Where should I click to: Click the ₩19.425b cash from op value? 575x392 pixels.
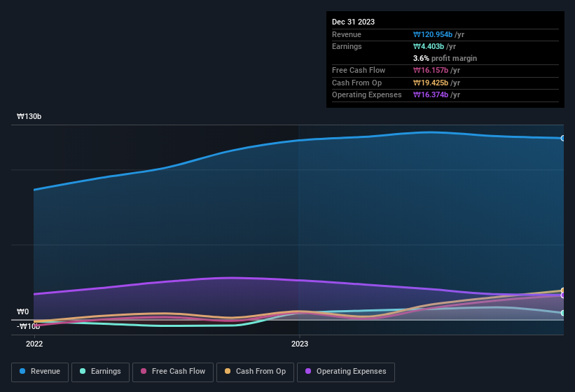(431, 83)
